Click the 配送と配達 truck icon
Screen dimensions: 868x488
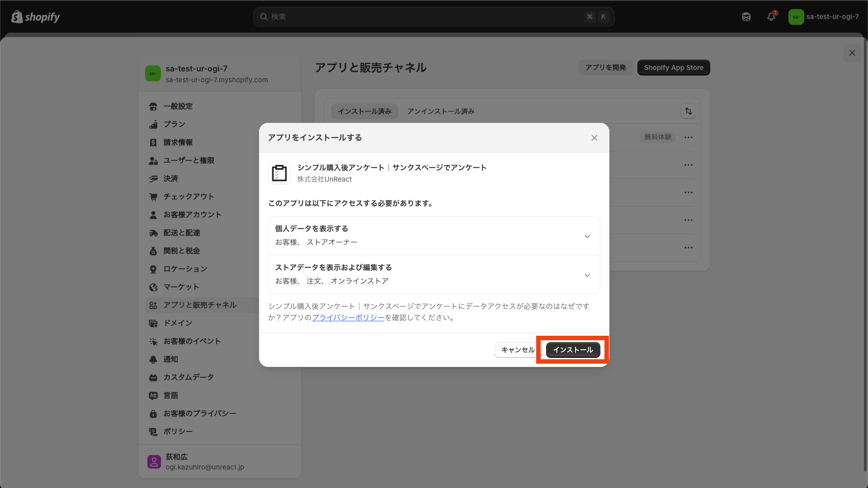[154, 233]
